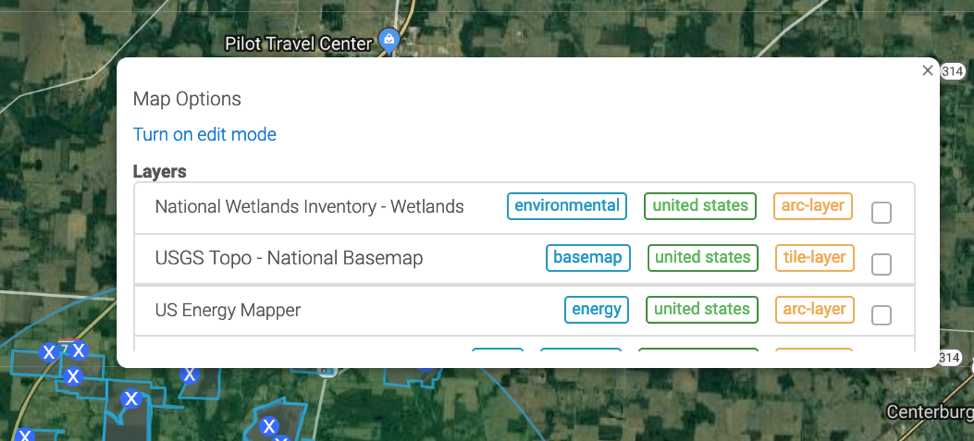The height and width of the screenshot is (441, 974).
Task: Click the environmental tag on Wetlands layer
Action: click(x=567, y=206)
